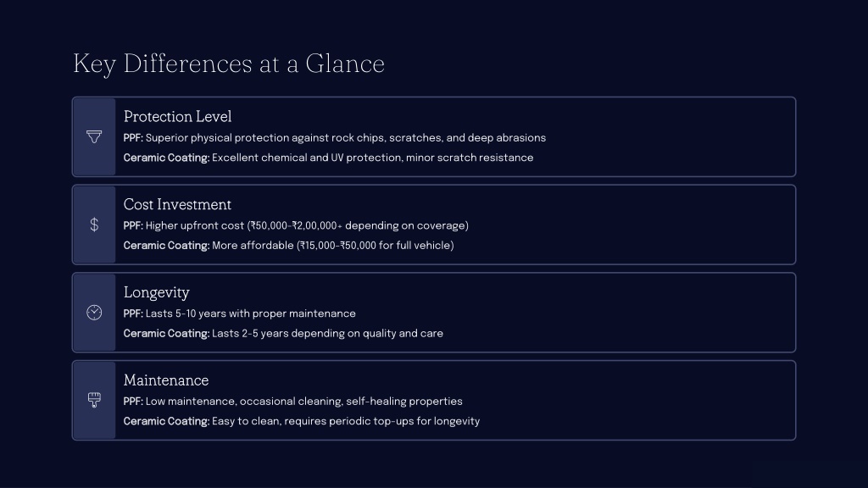Click bold 'Ceramic Coating:' label under Maintenance
The height and width of the screenshot is (488, 868).
166,421
